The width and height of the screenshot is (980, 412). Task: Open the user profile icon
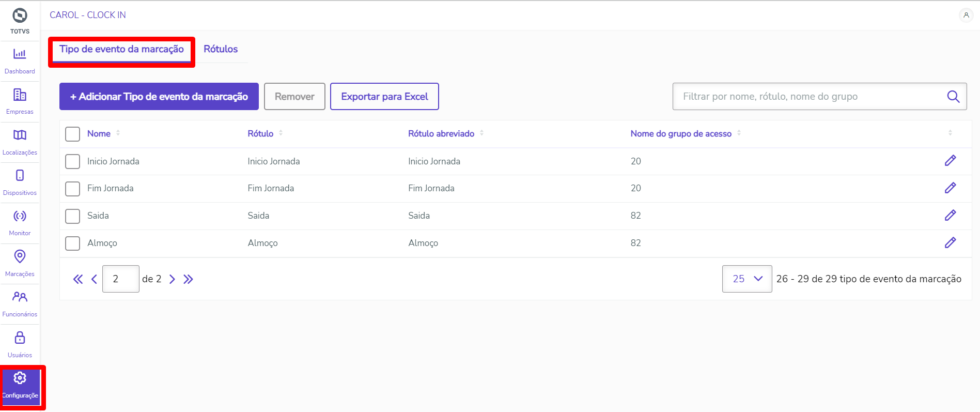[966, 15]
